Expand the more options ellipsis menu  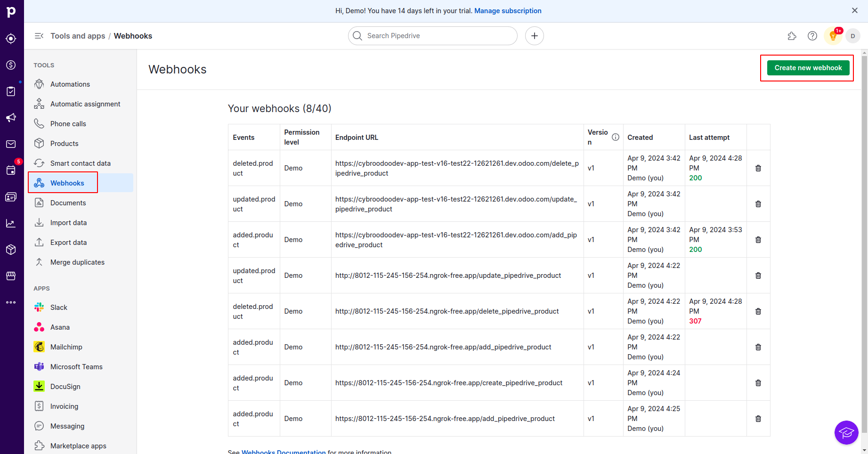click(11, 302)
